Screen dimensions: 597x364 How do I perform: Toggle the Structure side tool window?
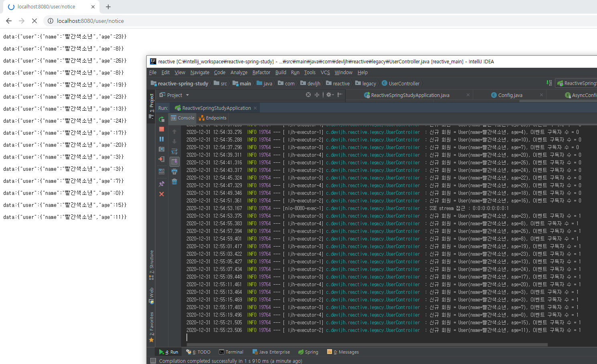(x=152, y=265)
